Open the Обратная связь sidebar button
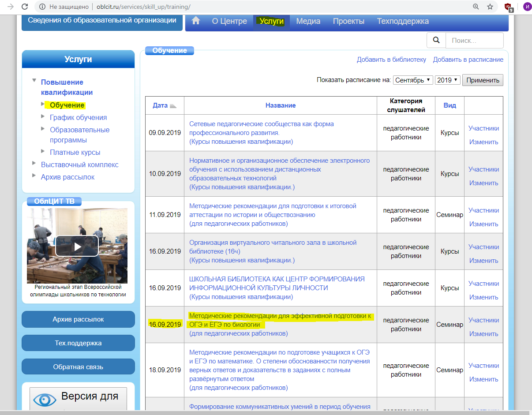Viewport: 532px width, 415px height. [x=78, y=367]
